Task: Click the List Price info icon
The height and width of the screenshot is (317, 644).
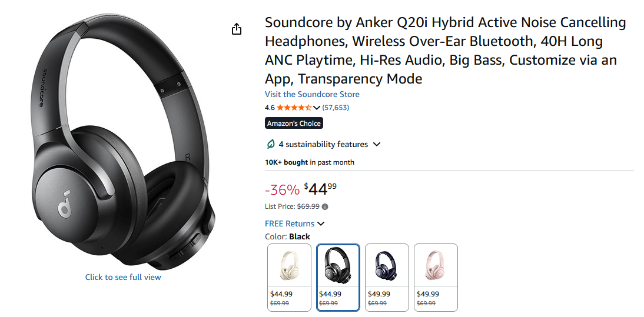Action: pos(325,206)
